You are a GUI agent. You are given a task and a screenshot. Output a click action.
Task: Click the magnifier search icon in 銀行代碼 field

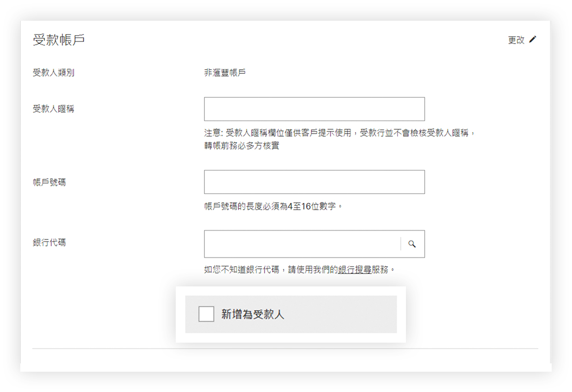pos(412,244)
